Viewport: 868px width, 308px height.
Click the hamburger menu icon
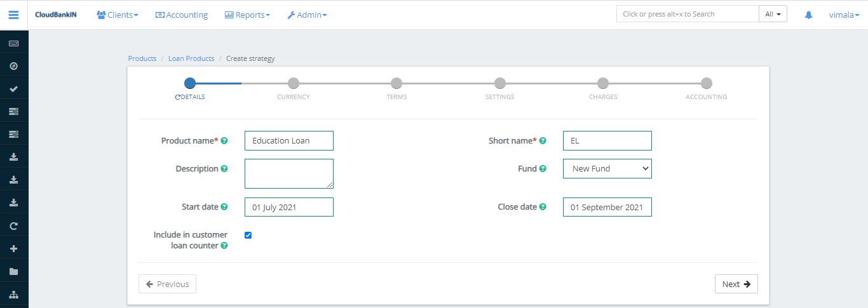coord(13,15)
